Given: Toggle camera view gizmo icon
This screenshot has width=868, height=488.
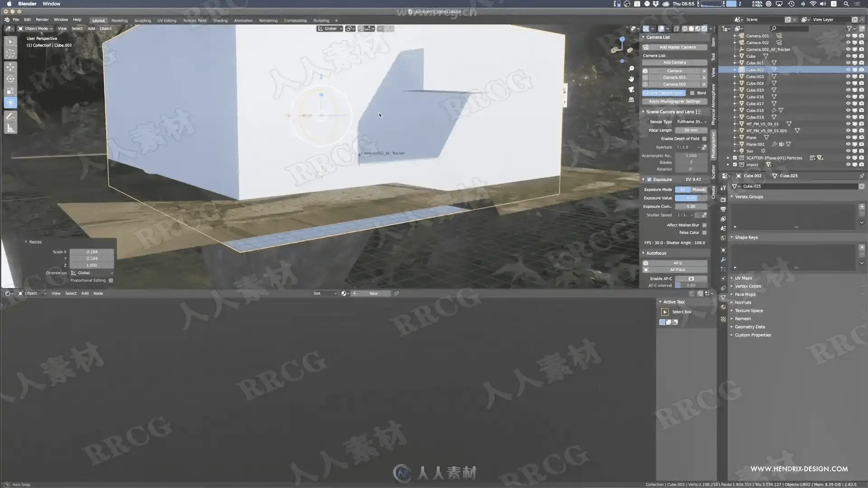Looking at the screenshot, I should 632,89.
